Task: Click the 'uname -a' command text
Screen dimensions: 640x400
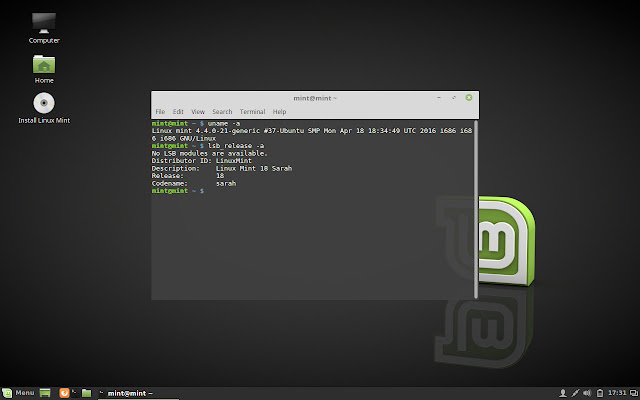Action: (x=224, y=123)
